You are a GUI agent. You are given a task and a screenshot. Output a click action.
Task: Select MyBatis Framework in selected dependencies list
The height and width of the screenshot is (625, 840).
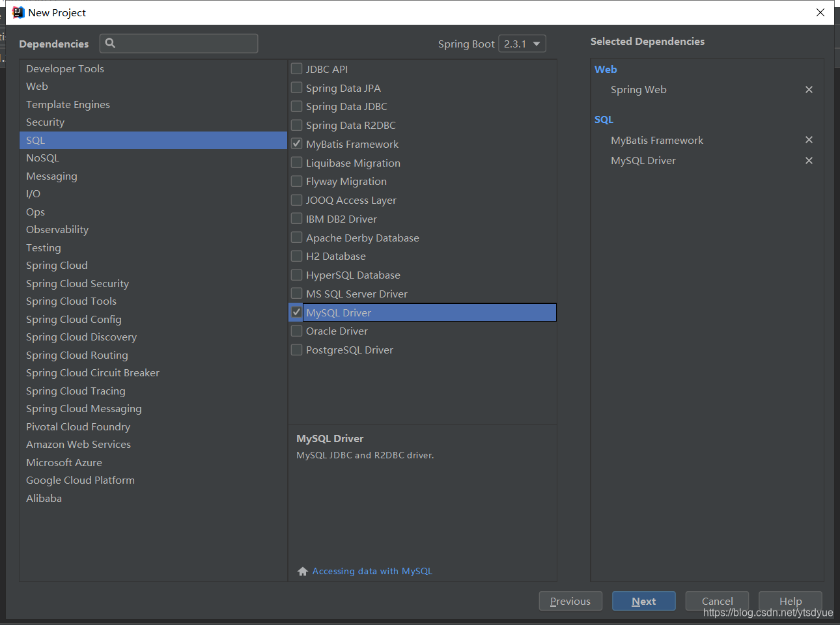pos(656,140)
